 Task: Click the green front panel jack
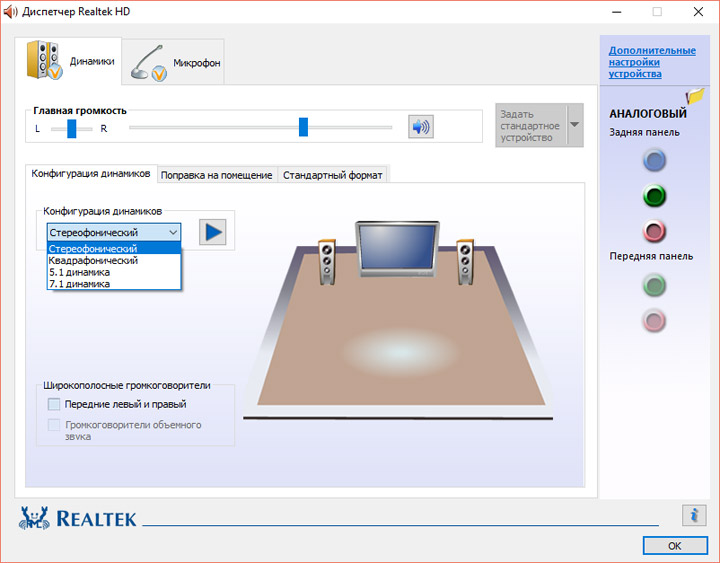click(x=654, y=285)
